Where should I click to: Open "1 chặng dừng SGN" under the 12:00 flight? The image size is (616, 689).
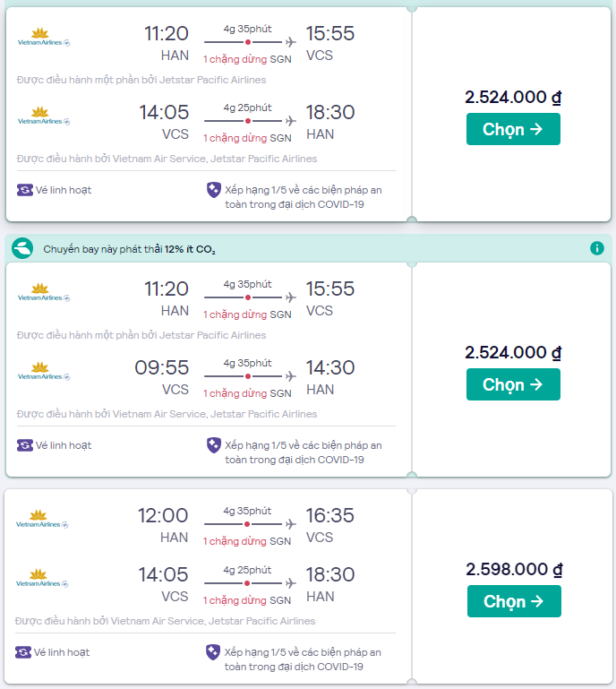(247, 541)
